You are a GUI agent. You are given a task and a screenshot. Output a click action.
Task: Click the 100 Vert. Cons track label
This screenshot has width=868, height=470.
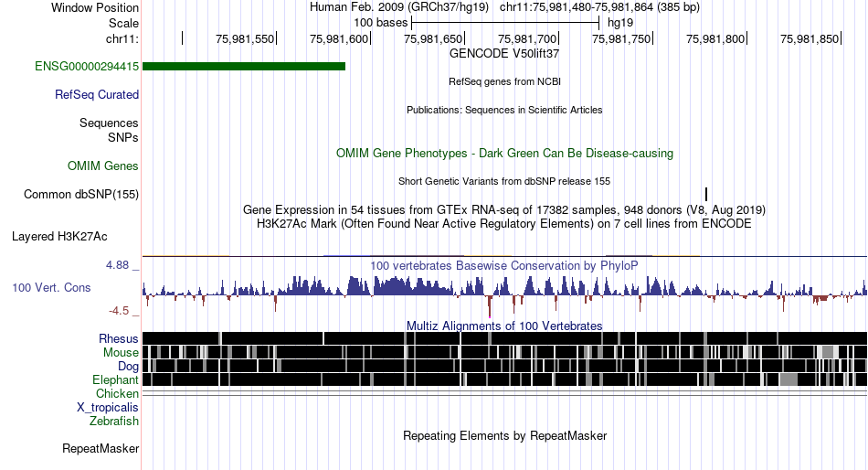[51, 288]
